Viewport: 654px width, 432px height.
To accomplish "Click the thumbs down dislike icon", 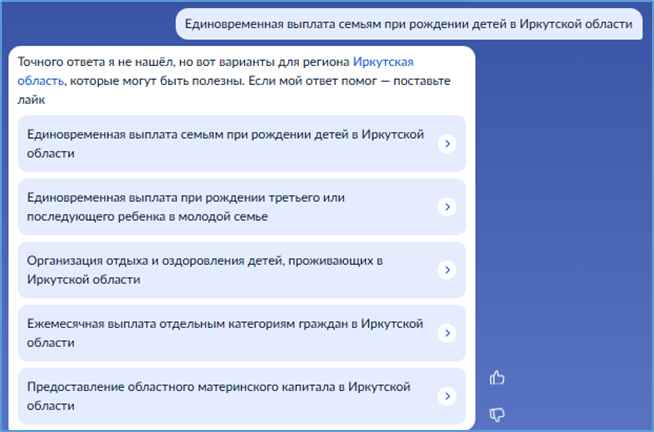I will (x=497, y=414).
